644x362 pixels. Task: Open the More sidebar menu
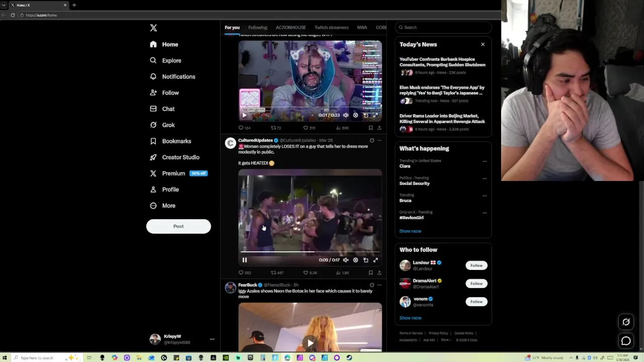click(163, 205)
